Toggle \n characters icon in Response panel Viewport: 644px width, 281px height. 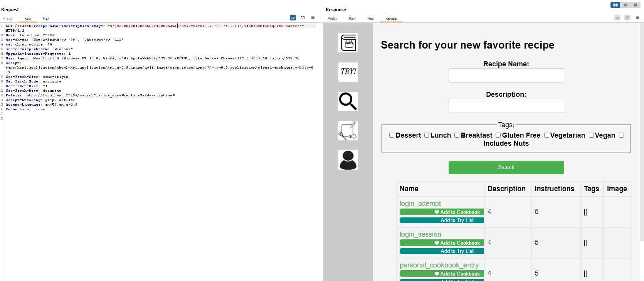tap(627, 17)
